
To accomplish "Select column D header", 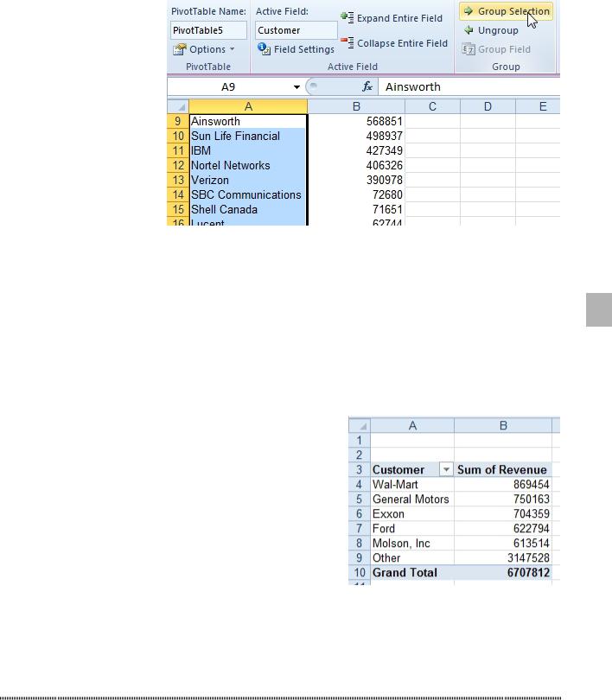I will (x=488, y=106).
